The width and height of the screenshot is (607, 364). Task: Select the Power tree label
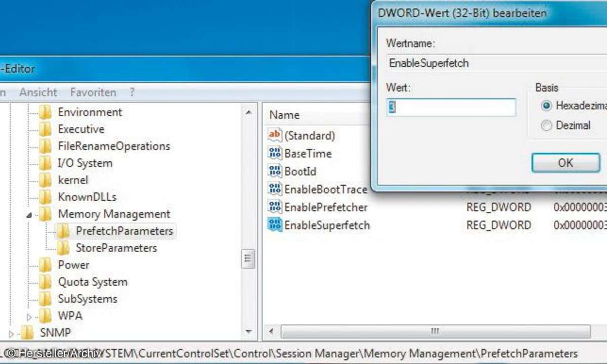click(x=73, y=265)
